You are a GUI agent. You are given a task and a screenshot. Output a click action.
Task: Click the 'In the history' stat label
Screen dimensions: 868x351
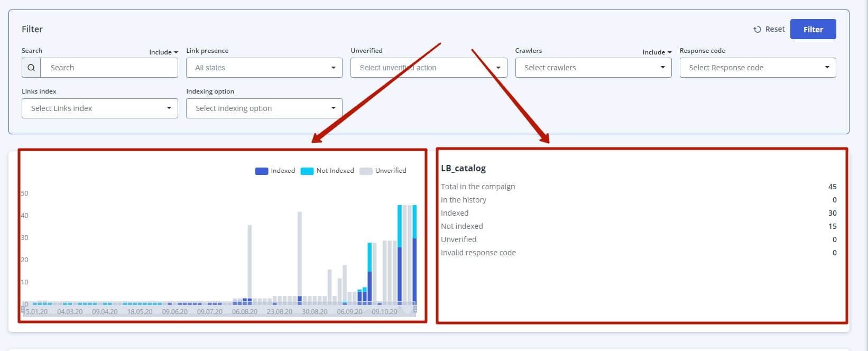click(x=464, y=200)
